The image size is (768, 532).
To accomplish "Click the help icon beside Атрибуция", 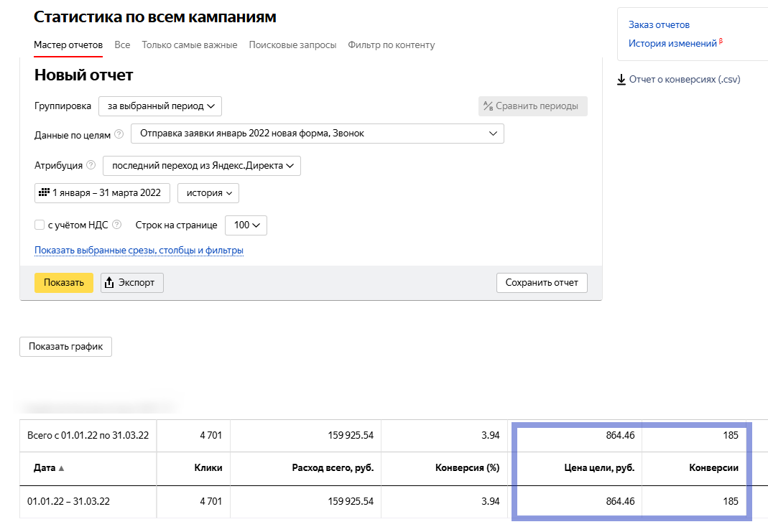I will (91, 165).
